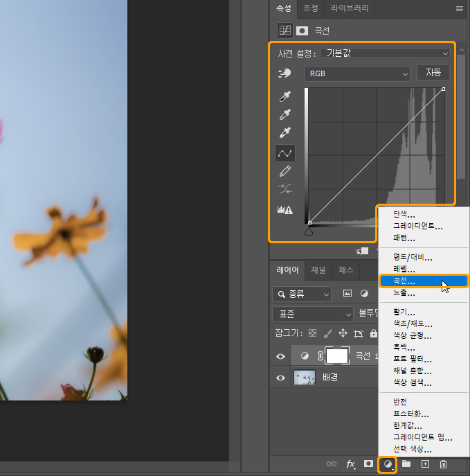Filter layers by pixel image icon
The width and height of the screenshot is (470, 476).
(x=347, y=293)
